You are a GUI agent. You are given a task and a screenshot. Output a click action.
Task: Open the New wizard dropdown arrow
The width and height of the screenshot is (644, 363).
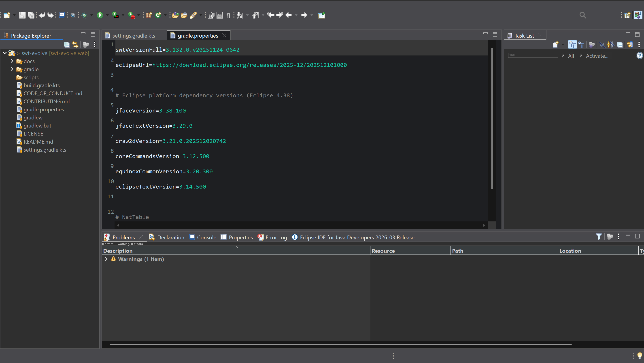coord(14,15)
